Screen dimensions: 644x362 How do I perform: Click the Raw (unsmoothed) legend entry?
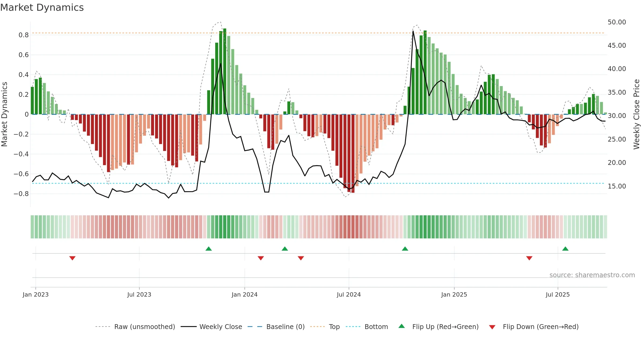[135, 327]
